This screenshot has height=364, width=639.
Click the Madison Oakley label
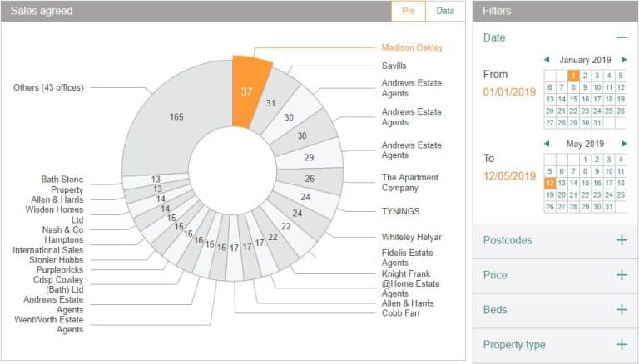(x=412, y=47)
